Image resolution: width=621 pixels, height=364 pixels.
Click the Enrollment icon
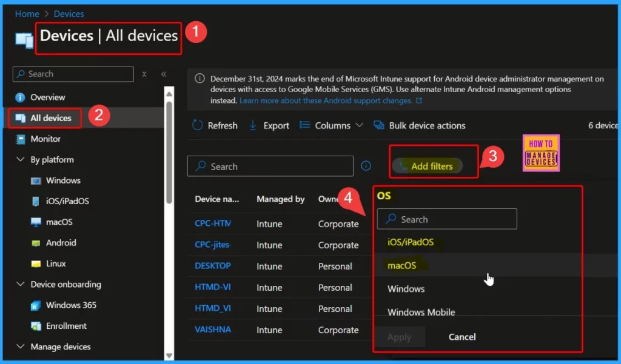pyautogui.click(x=36, y=326)
